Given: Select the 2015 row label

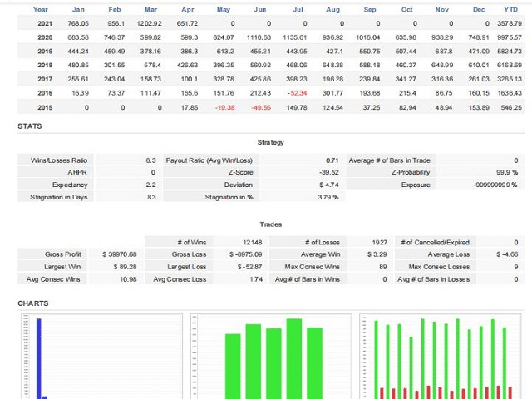Looking at the screenshot, I should [45, 107].
